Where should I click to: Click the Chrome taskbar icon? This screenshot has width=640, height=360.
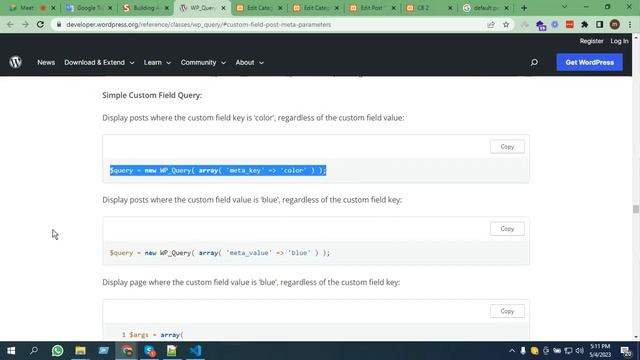127,351
